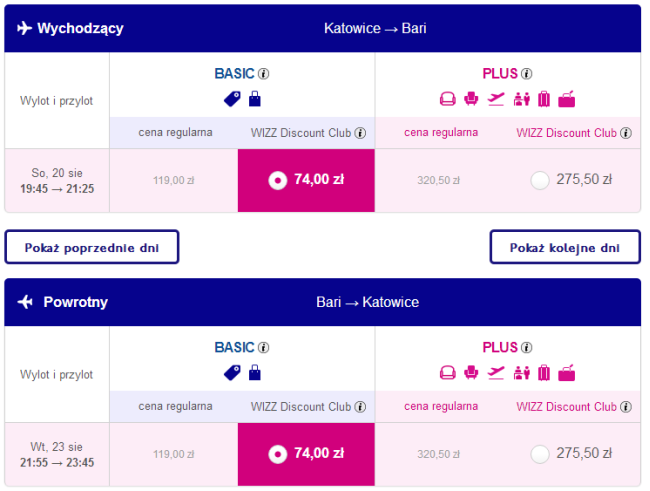Click the wallet icon under return PLUS

coord(568,373)
